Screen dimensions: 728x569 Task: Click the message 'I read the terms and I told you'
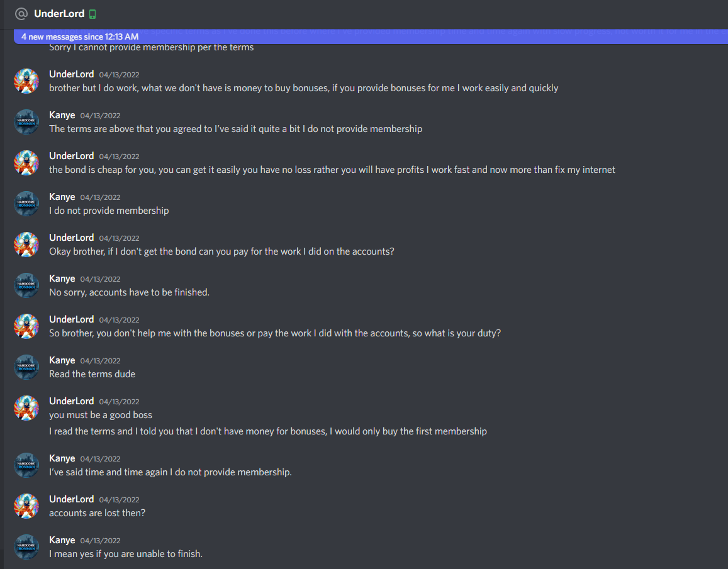[x=268, y=431]
